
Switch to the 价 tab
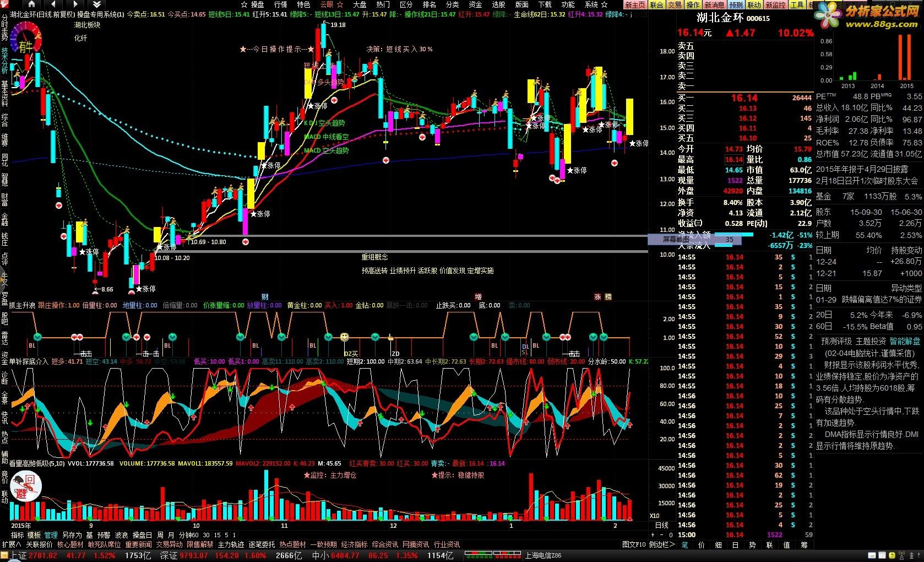click(702, 544)
